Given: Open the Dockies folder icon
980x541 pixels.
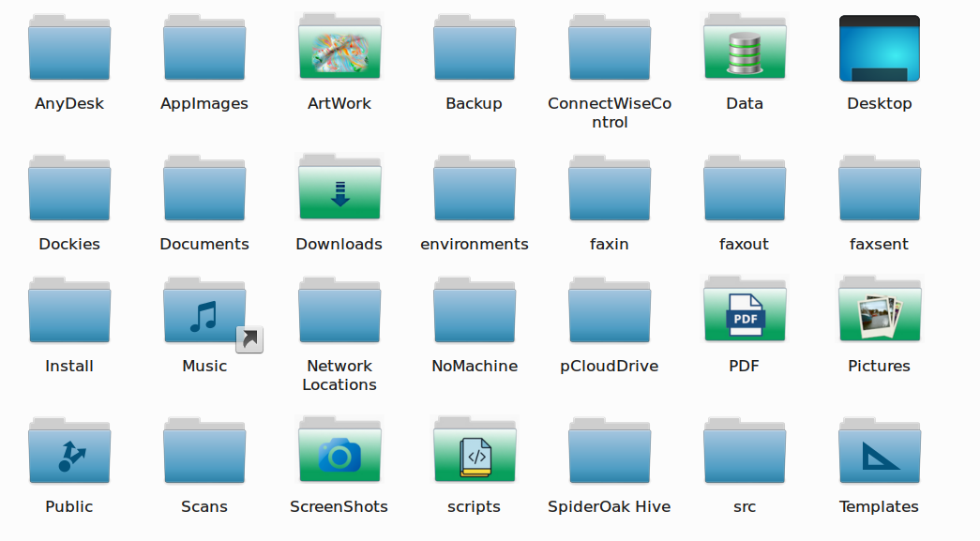Looking at the screenshot, I should (x=69, y=188).
